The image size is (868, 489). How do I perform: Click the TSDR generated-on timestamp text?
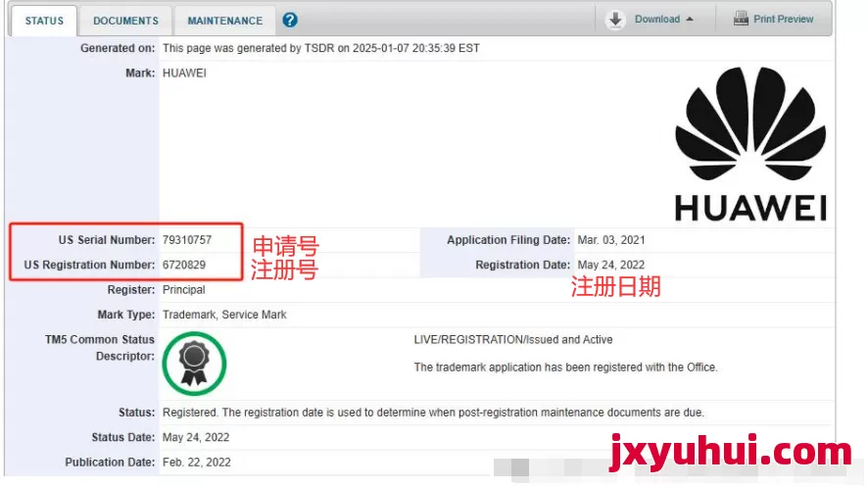coord(321,48)
